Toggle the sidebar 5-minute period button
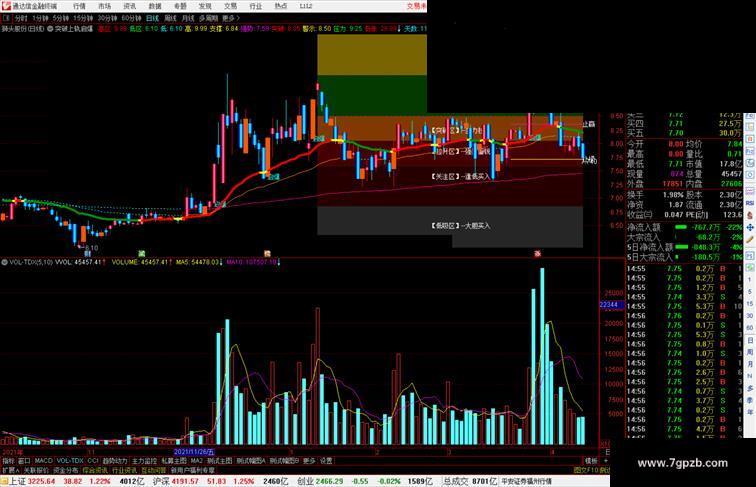The height and width of the screenshot is (487, 756). [750, 291]
